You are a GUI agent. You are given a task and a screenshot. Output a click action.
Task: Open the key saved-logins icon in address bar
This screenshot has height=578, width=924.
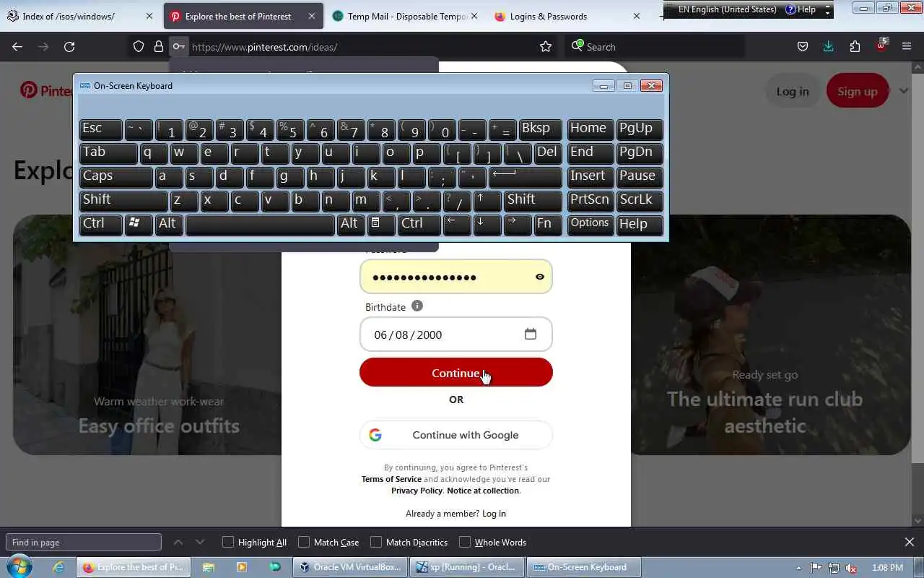click(178, 46)
